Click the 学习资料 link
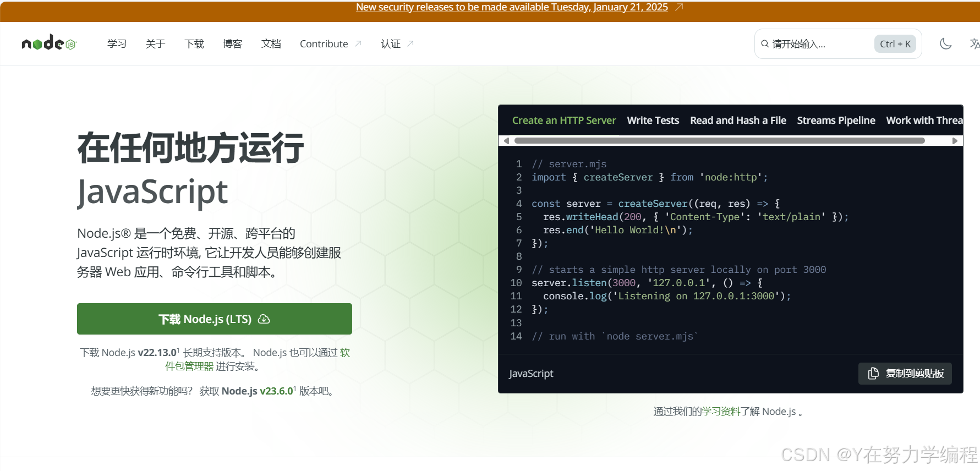 click(721, 412)
